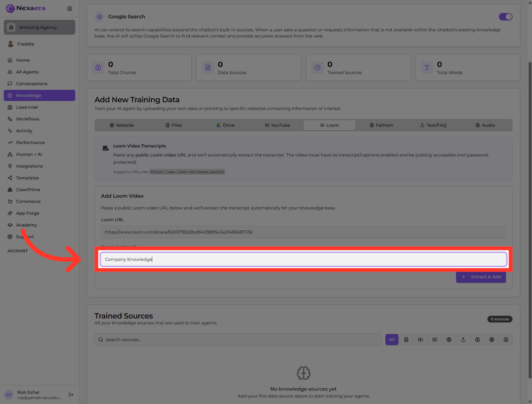Click the Total Chunks stat card

tap(139, 68)
